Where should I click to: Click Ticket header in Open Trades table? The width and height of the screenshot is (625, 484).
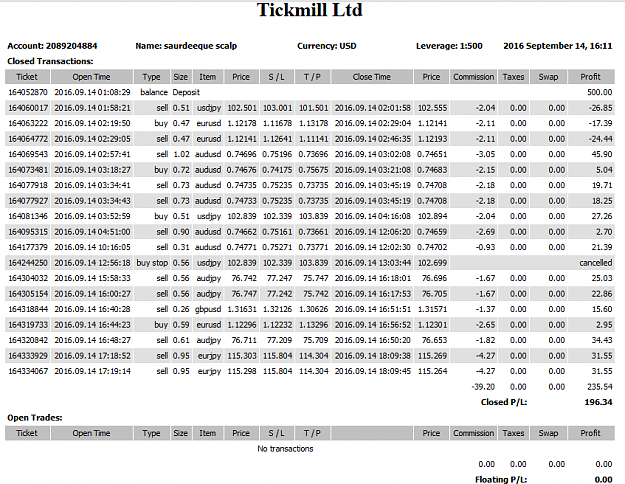tap(27, 433)
